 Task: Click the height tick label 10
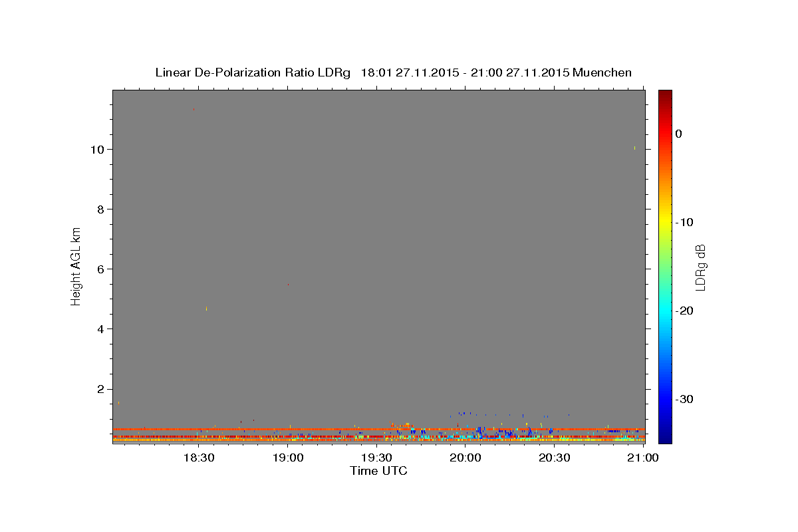tap(98, 150)
